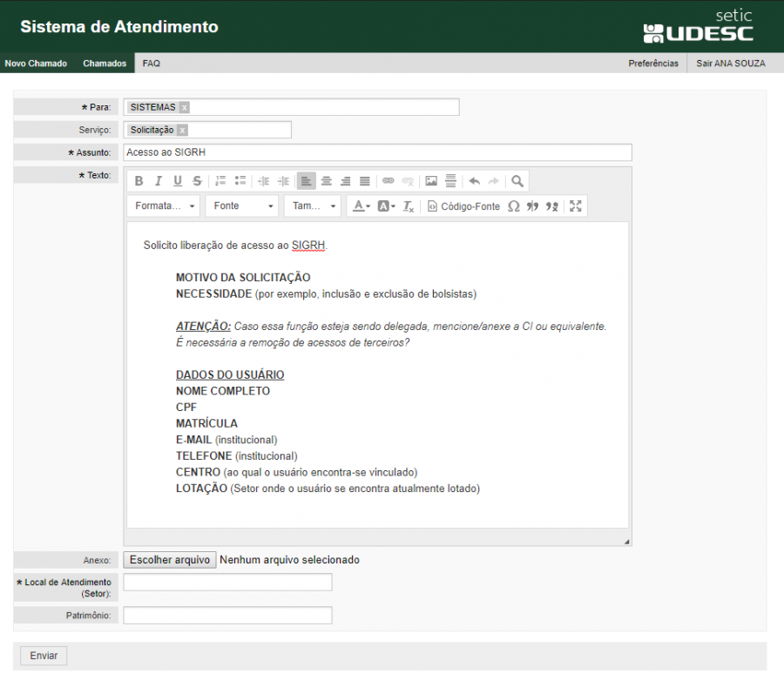The image size is (784, 681).
Task: Align text left
Action: click(306, 181)
